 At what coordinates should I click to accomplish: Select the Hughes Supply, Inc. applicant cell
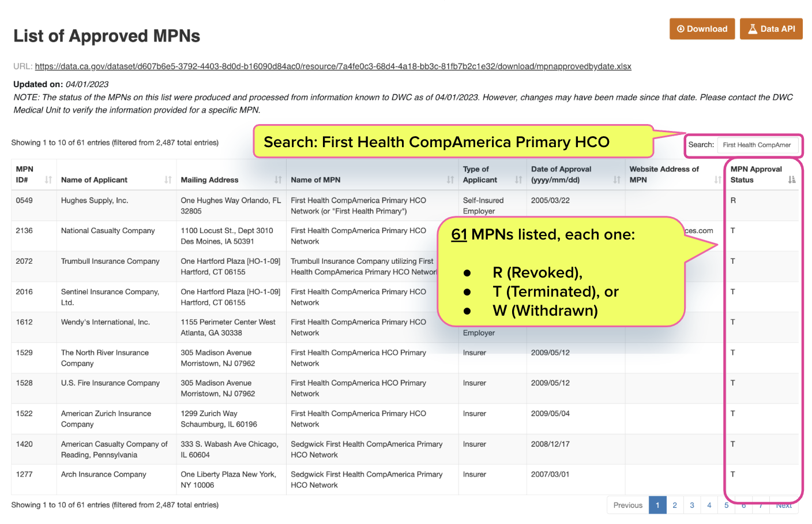pos(116,206)
